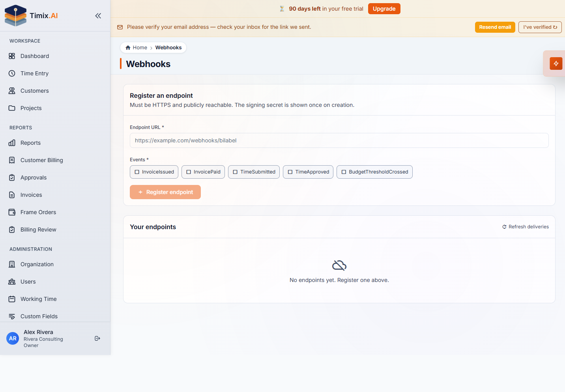Click the Home breadcrumb house icon
Viewport: 565px width, 392px height.
pyautogui.click(x=128, y=48)
